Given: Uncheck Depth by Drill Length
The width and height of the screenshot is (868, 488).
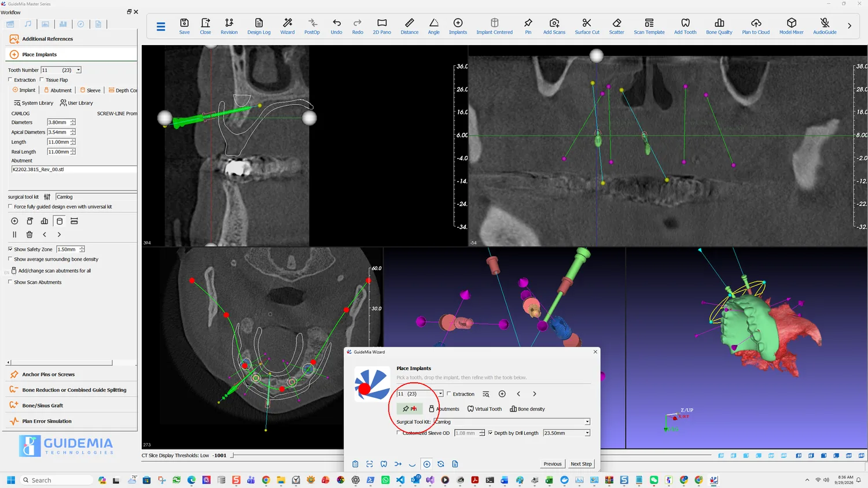Looking at the screenshot, I should [490, 432].
